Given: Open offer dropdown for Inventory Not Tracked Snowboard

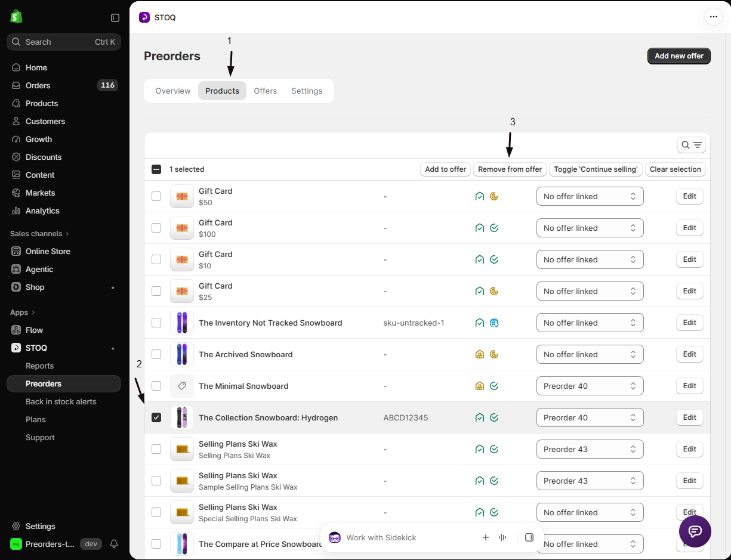Looking at the screenshot, I should [590, 323].
